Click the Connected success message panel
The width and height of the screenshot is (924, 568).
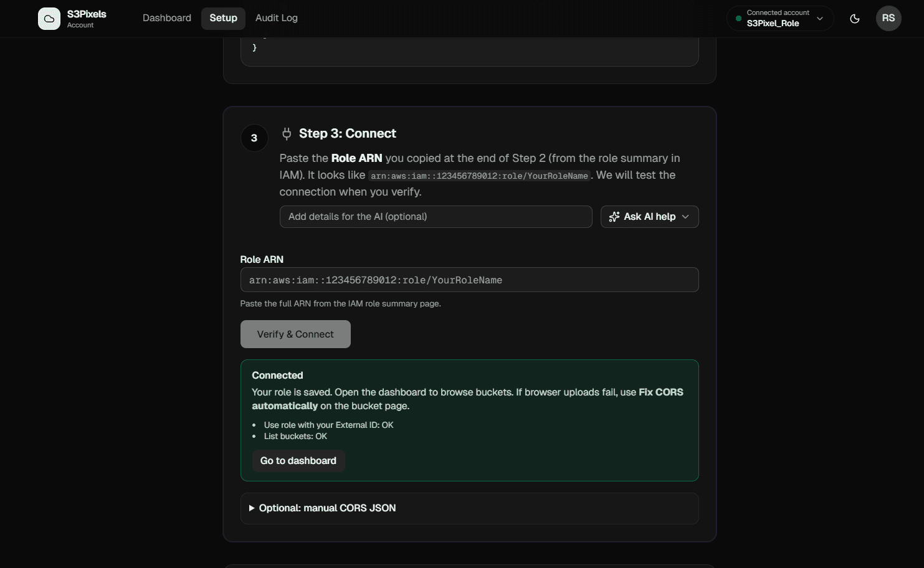pyautogui.click(x=469, y=420)
